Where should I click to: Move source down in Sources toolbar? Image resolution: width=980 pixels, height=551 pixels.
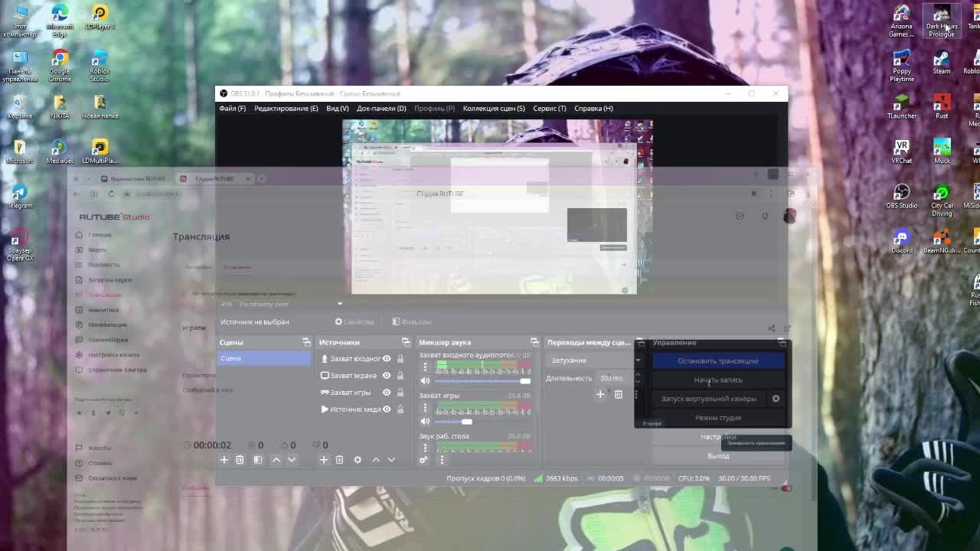tap(391, 460)
